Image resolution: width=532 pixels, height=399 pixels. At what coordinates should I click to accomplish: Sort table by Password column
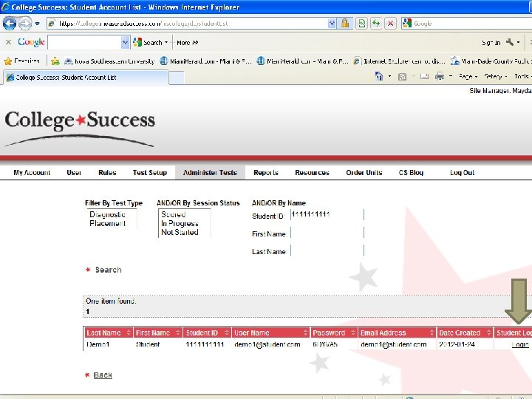click(x=334, y=332)
